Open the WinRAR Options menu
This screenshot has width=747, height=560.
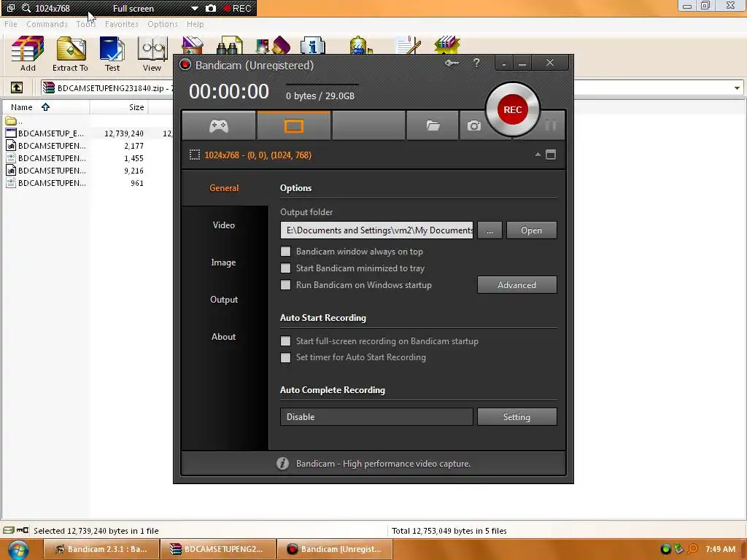pyautogui.click(x=163, y=24)
